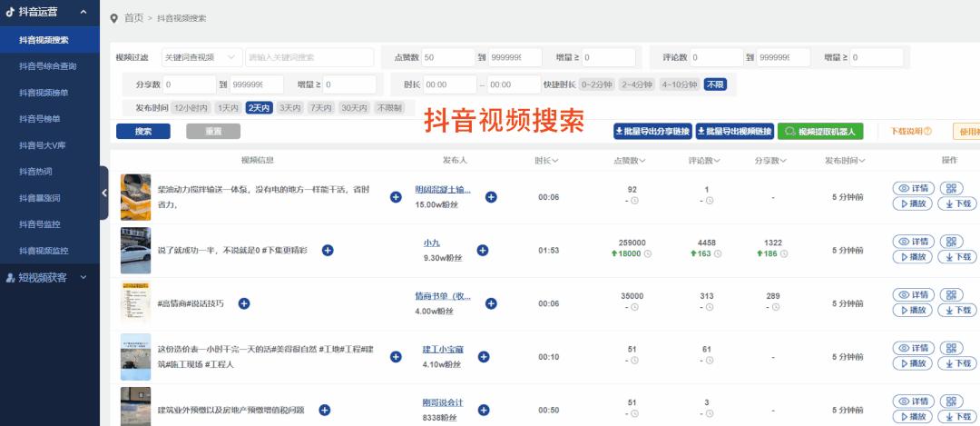Select the 30天内 publish time filter

click(x=355, y=107)
